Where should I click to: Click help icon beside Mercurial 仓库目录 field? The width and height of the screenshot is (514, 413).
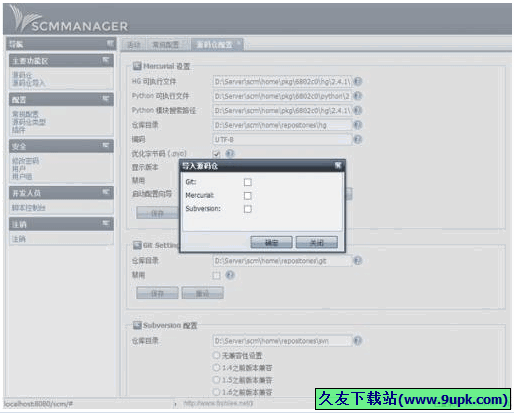(358, 125)
